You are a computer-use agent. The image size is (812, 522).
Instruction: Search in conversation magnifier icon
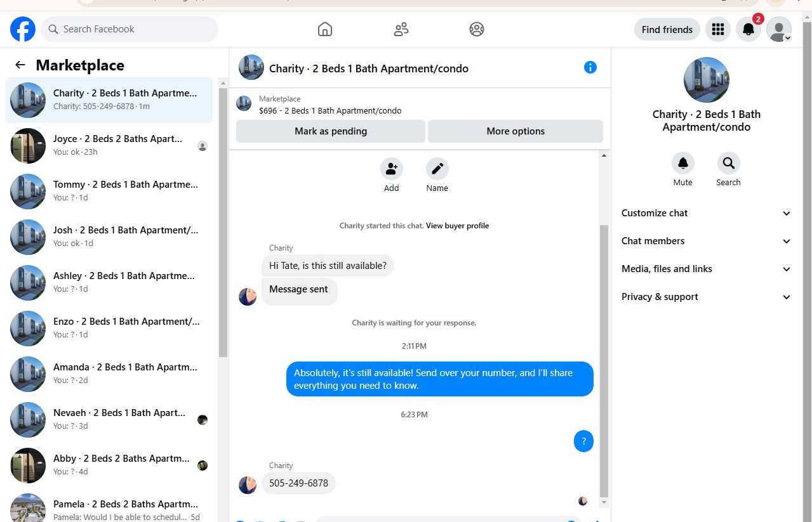729,164
